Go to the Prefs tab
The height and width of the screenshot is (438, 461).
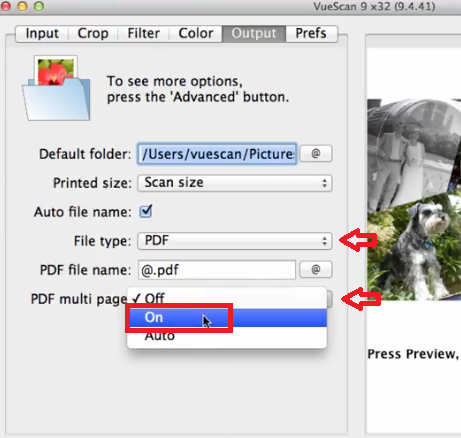pos(311,33)
